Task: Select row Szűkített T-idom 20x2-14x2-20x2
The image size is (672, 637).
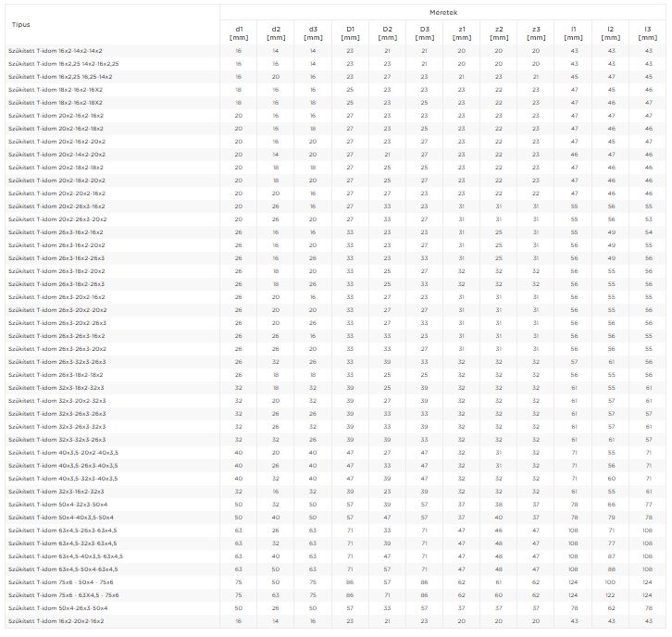Action: [336, 155]
